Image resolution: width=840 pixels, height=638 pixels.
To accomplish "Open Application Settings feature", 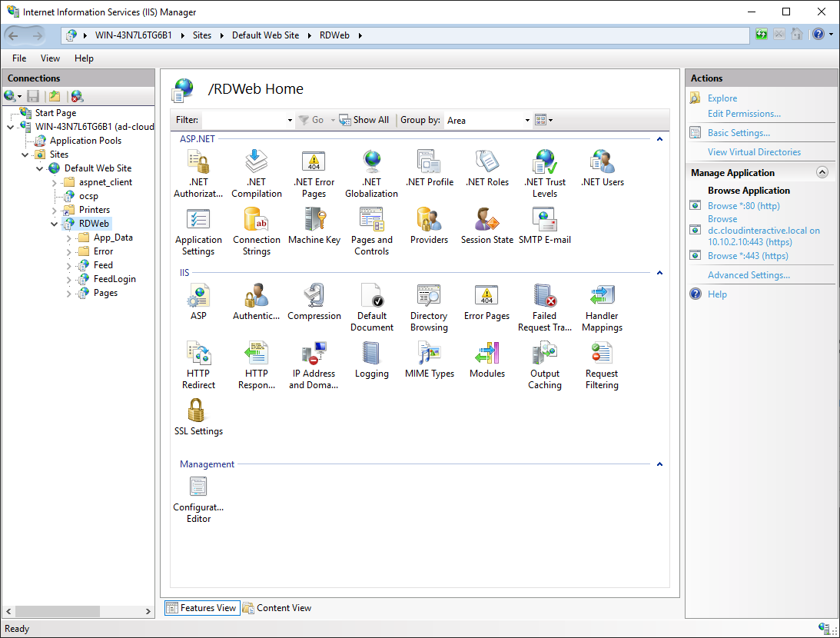I will pos(198,231).
